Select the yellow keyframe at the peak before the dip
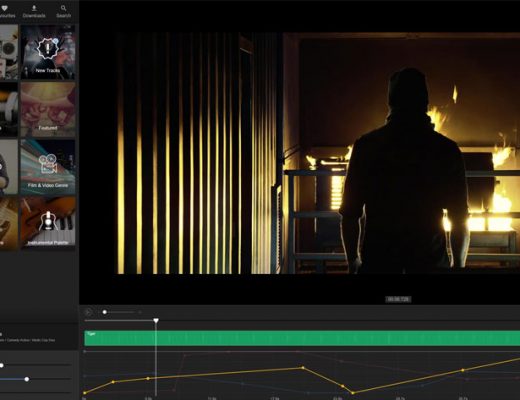The image size is (520, 400). (303, 368)
